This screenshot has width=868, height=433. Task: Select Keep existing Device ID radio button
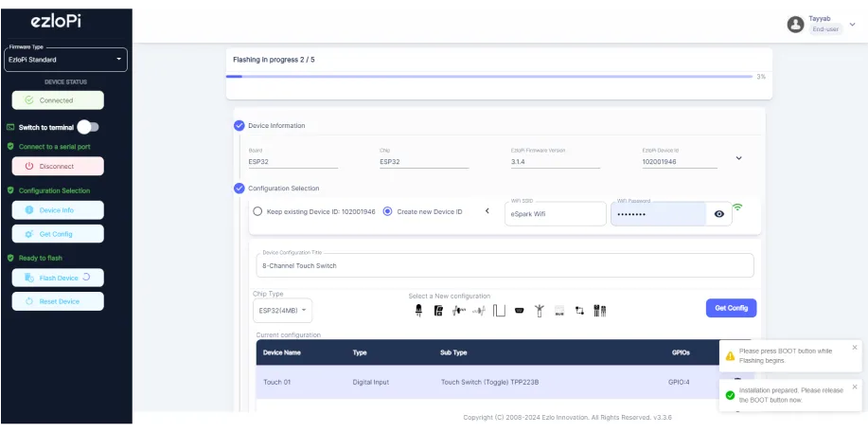[257, 212]
